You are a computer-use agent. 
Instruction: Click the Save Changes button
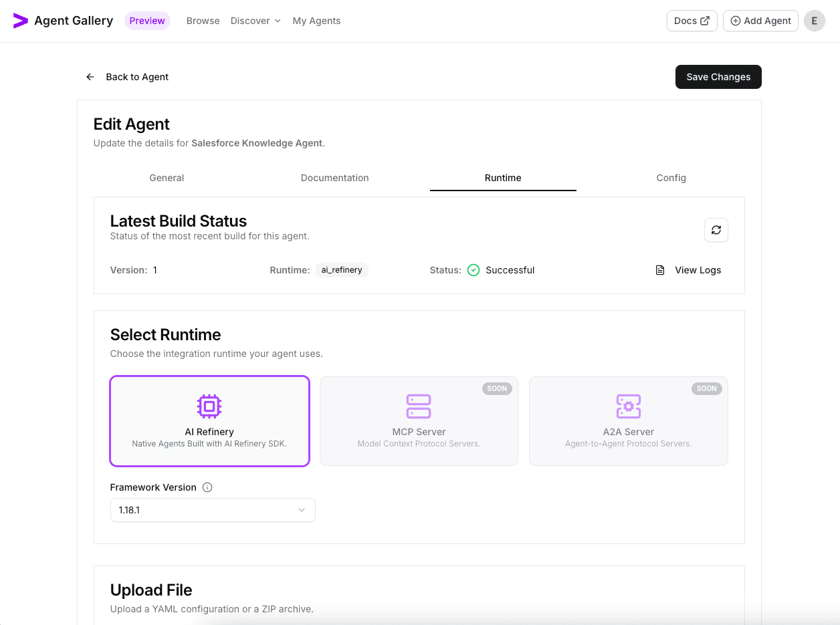718,77
